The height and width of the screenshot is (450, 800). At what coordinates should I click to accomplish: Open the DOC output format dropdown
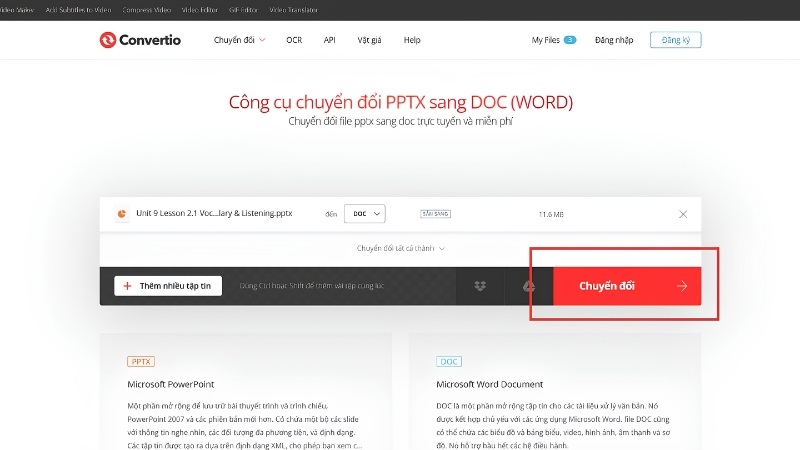click(x=365, y=214)
